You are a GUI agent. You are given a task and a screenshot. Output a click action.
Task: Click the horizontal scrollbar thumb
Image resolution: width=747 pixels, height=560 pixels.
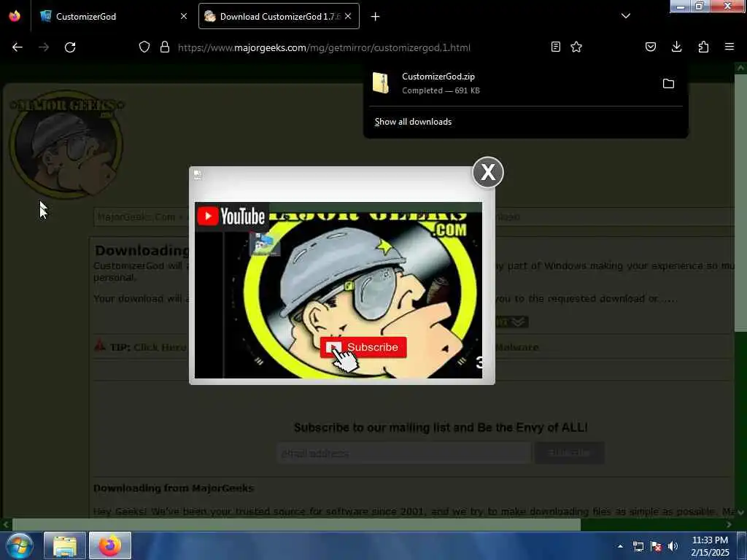296,525
